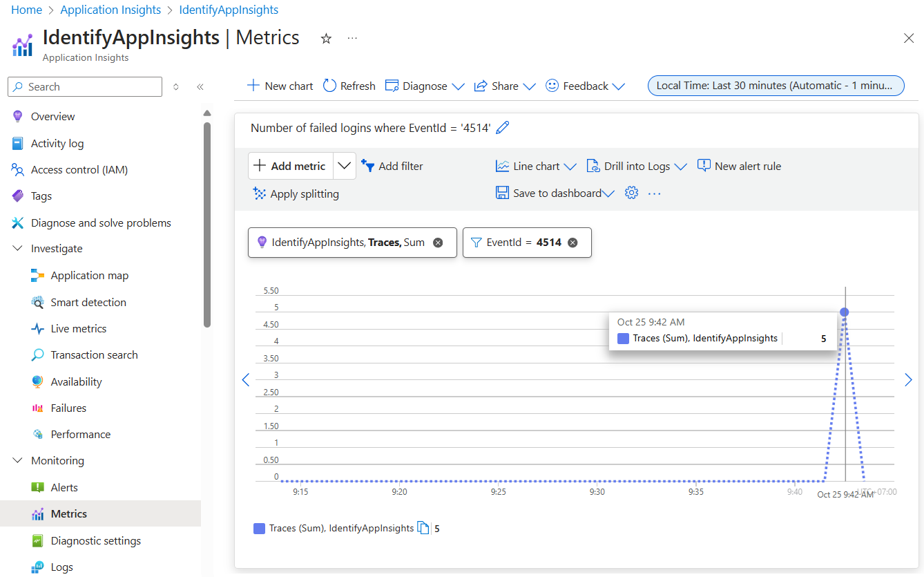
Task: Expand Drill into Logs dropdown
Action: [637, 167]
